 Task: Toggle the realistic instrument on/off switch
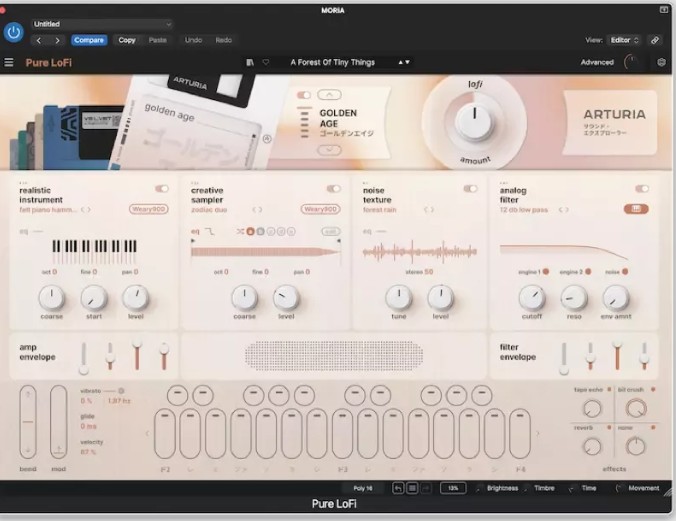click(162, 189)
